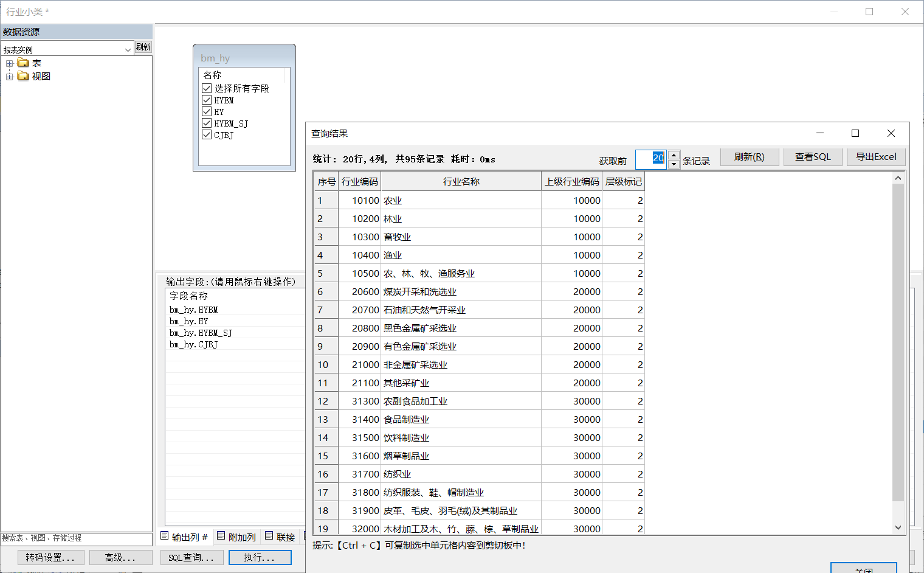Toggle the 选择所有字段 checkbox
The height and width of the screenshot is (573, 924).
tap(207, 88)
